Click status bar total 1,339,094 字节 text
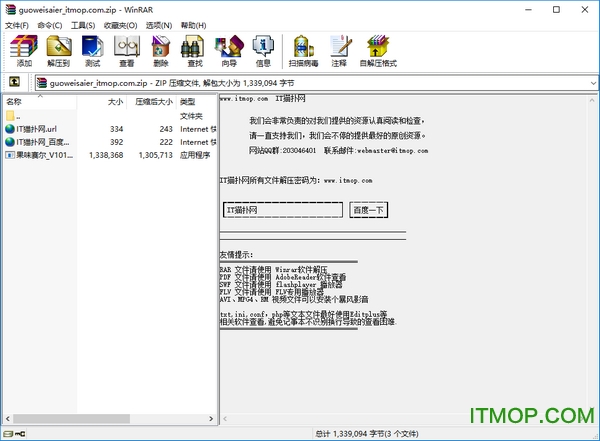The height and width of the screenshot is (441, 600). 367,434
